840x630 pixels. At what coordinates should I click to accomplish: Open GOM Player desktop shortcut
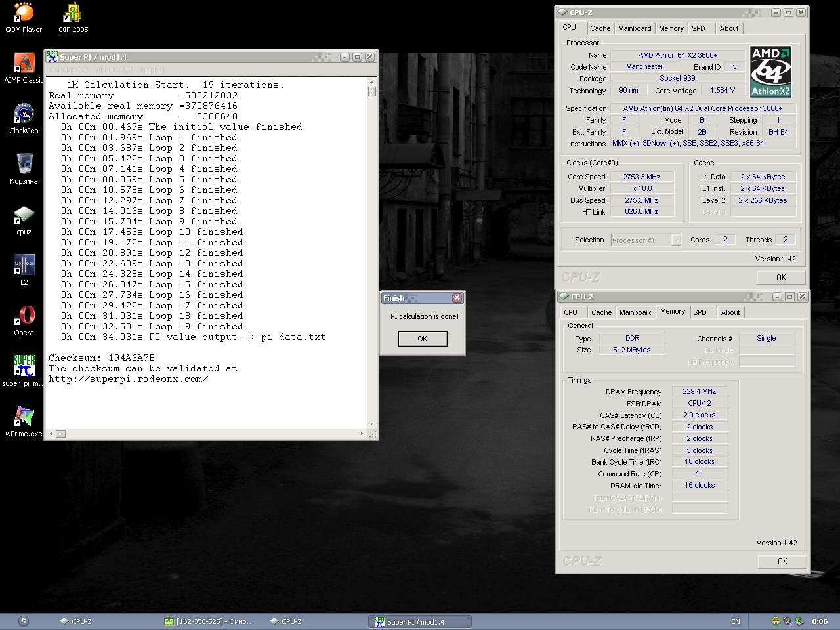point(24,18)
